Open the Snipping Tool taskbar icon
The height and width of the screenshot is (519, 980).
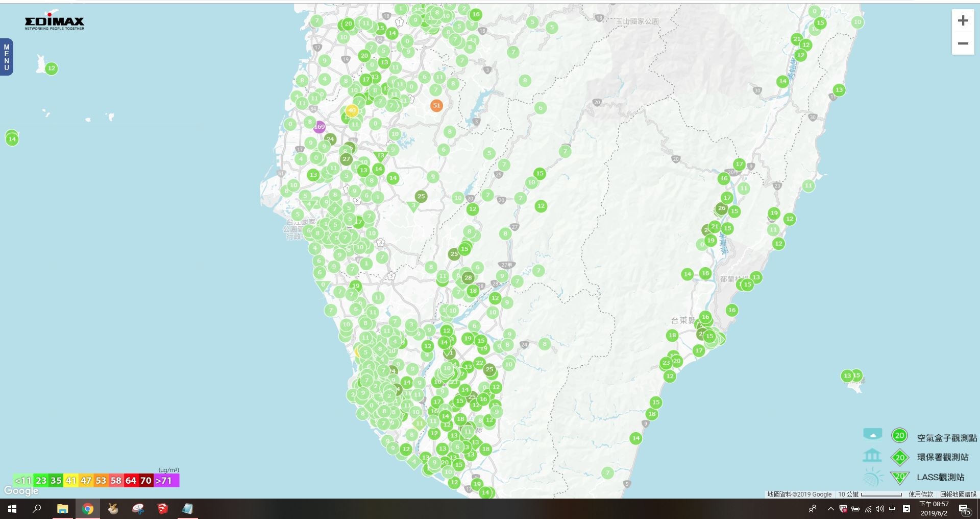click(138, 509)
